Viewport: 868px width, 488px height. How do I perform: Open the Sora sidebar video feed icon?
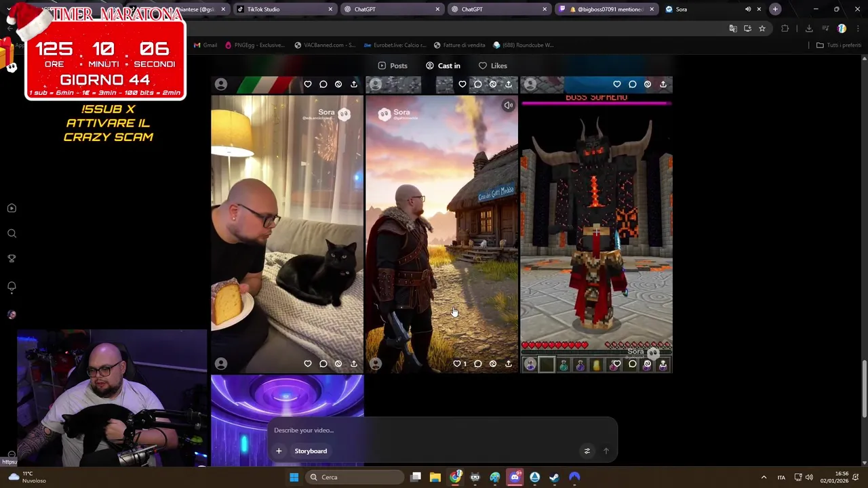(12, 208)
